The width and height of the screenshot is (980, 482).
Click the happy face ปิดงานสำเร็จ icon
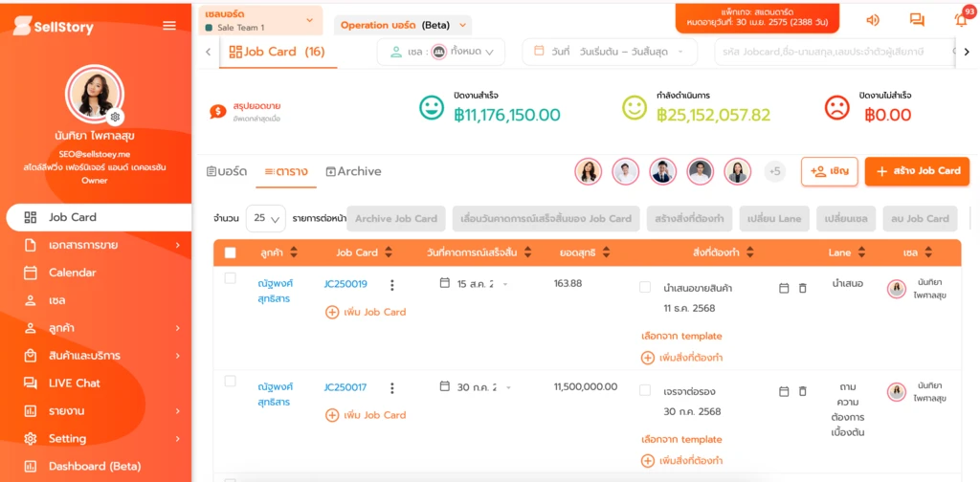coord(432,108)
